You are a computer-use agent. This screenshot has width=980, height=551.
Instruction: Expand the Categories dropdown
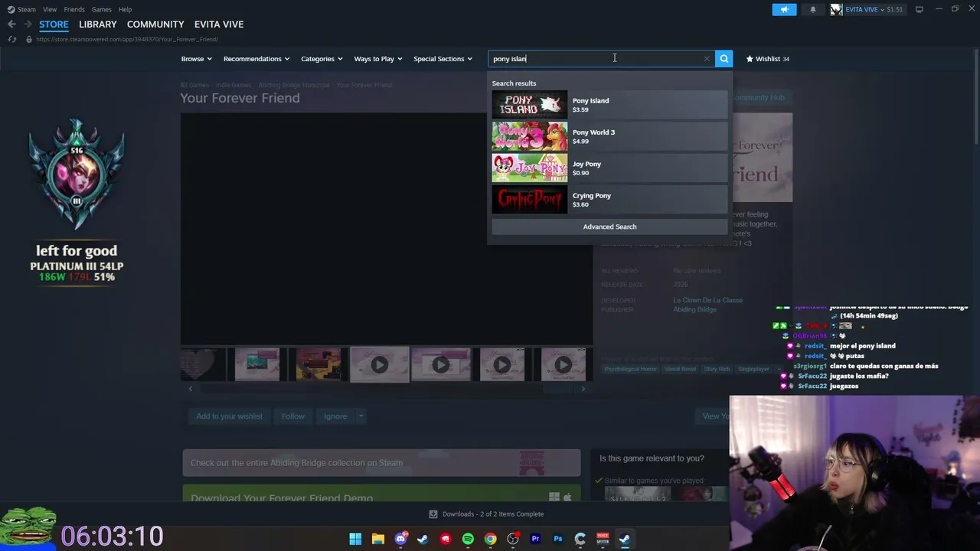pyautogui.click(x=322, y=59)
